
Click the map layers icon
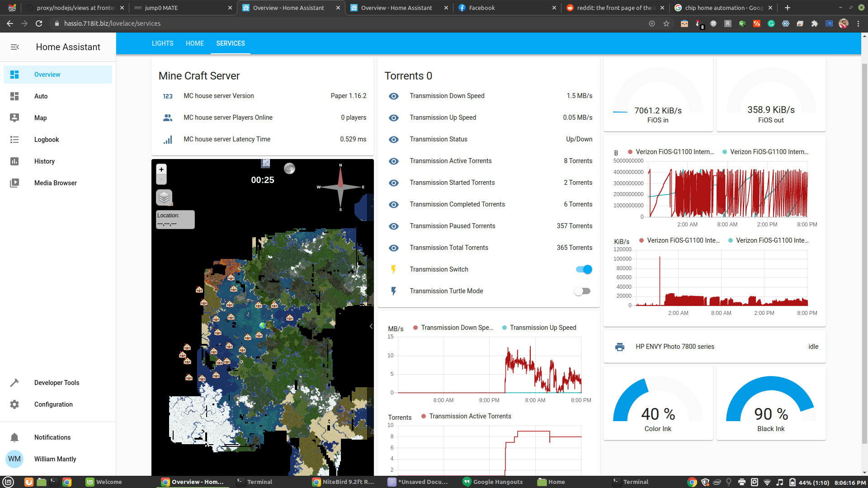coord(164,197)
